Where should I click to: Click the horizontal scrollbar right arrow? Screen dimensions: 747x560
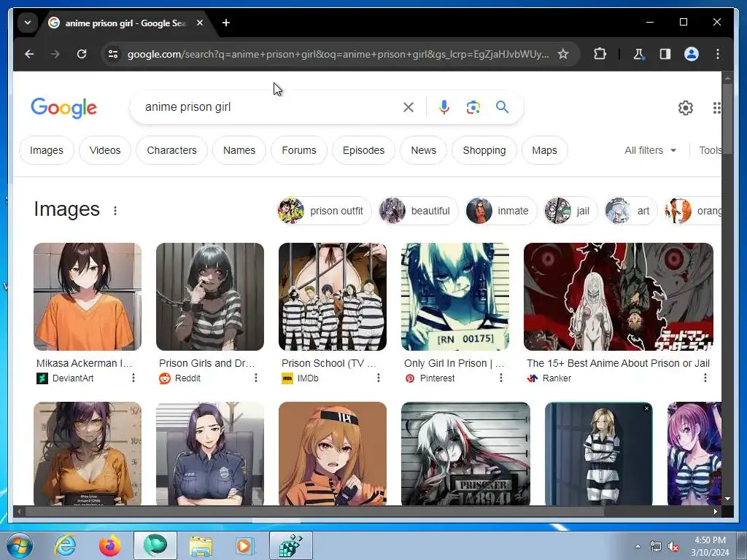(715, 511)
